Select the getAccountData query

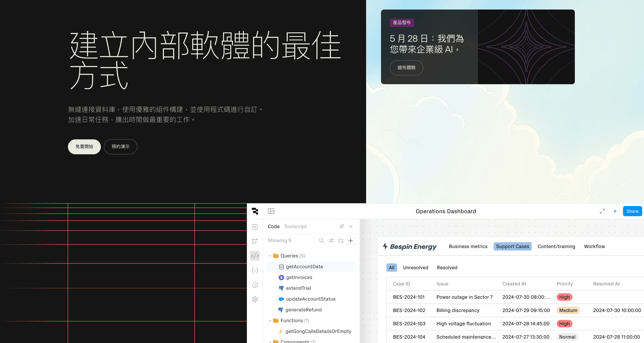[x=311, y=267]
